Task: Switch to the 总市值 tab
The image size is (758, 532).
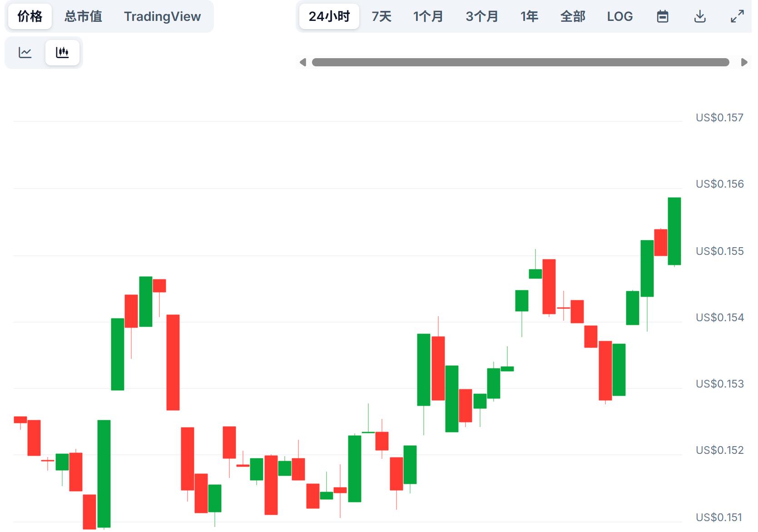Action: click(83, 16)
